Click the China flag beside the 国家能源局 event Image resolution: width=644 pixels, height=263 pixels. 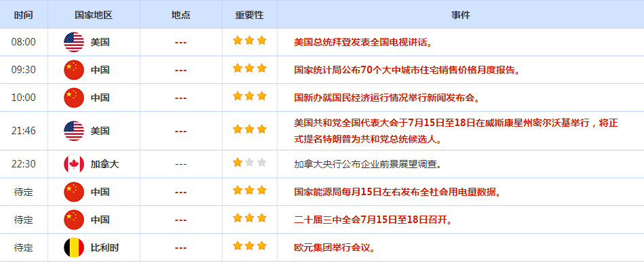(x=74, y=192)
